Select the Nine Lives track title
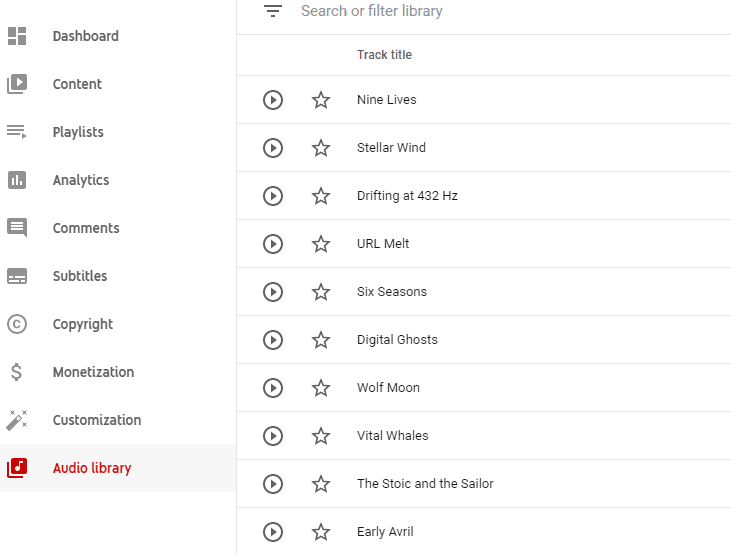The width and height of the screenshot is (731, 555). pos(386,99)
